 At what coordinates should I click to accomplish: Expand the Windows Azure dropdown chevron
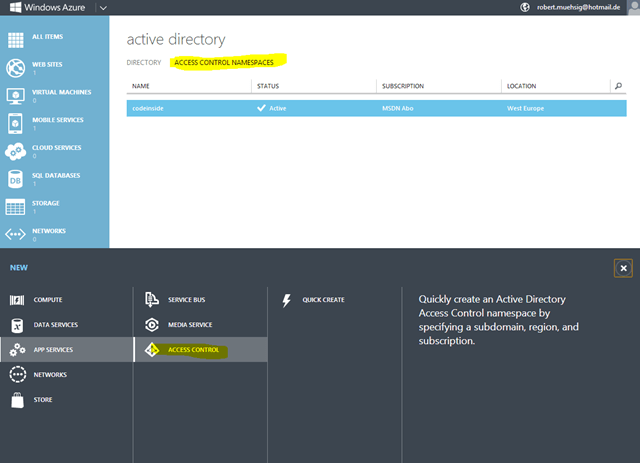pyautogui.click(x=103, y=8)
